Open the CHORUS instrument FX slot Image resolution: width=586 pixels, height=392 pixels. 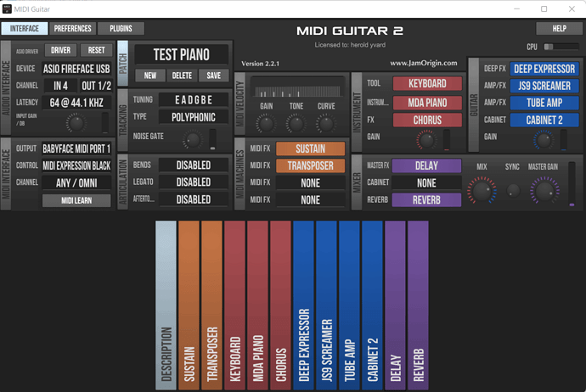(x=427, y=120)
